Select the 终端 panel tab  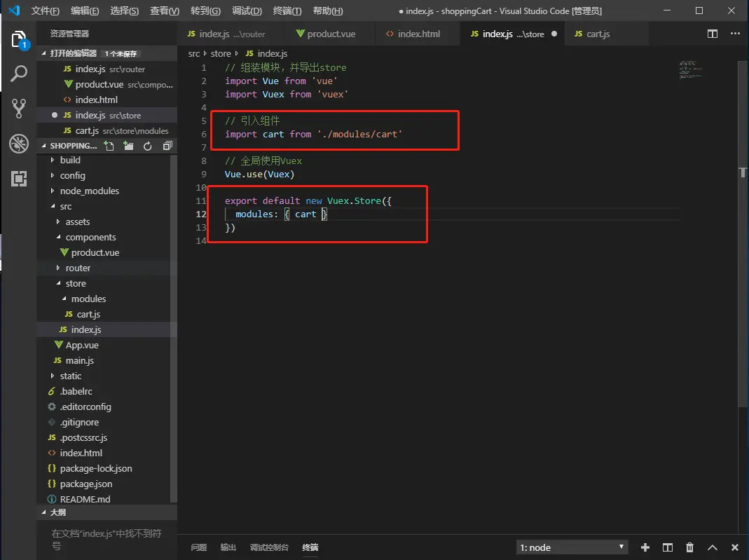(x=310, y=547)
